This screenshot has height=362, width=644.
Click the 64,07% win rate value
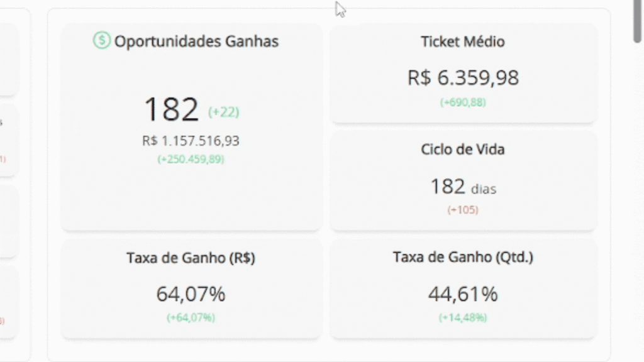(x=191, y=294)
